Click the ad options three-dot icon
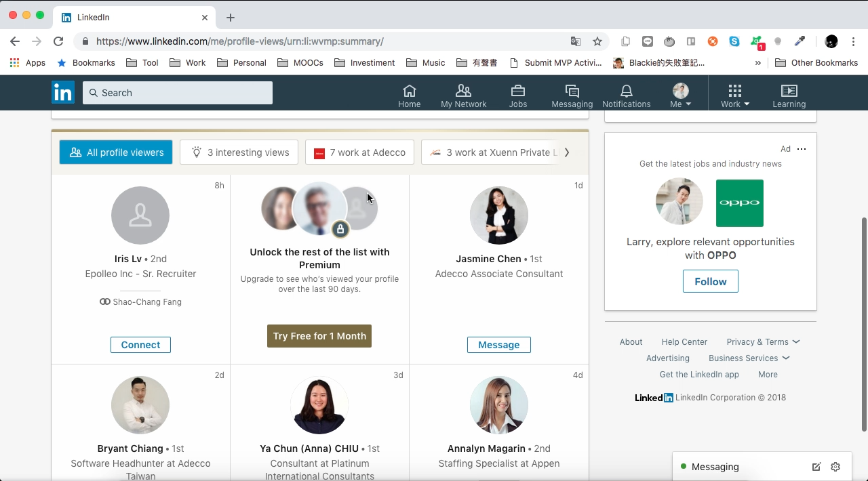Screen dimensions: 868x481 pos(802,149)
